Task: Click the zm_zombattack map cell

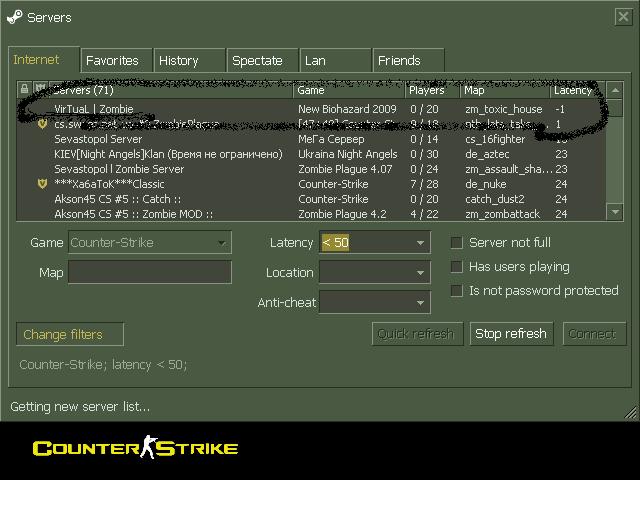Action: point(502,214)
